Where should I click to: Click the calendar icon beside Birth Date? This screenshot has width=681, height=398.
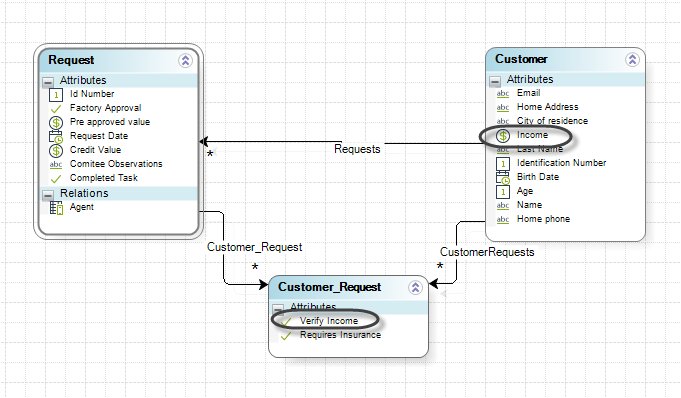point(503,178)
